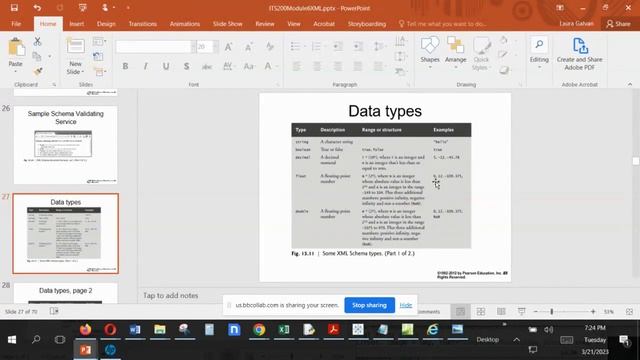Open Word from the taskbar
Viewport: 640px width, 360px height.
[135, 330]
